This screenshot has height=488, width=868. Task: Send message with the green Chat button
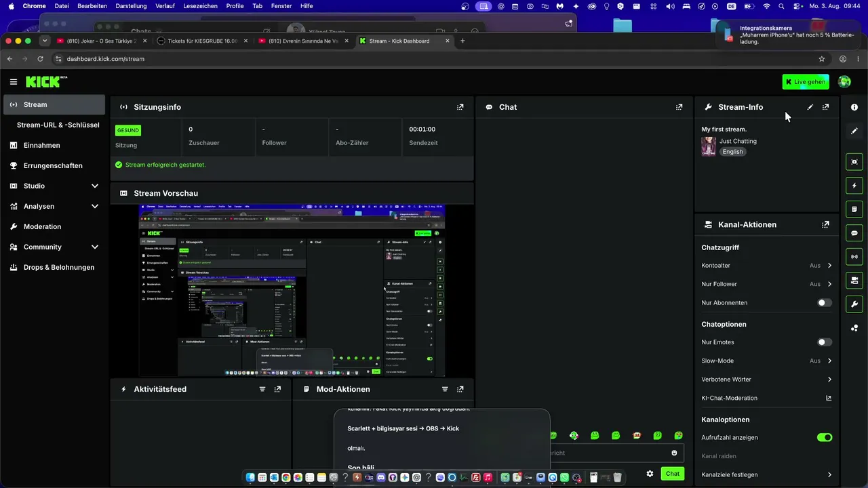pyautogui.click(x=672, y=474)
